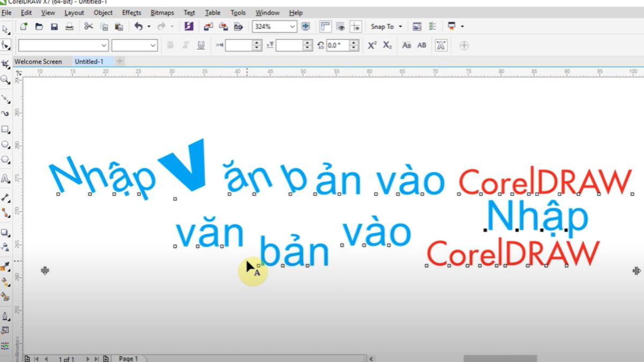This screenshot has width=644, height=362.
Task: Select the Parallel Dimension tool
Action: coord(5,197)
